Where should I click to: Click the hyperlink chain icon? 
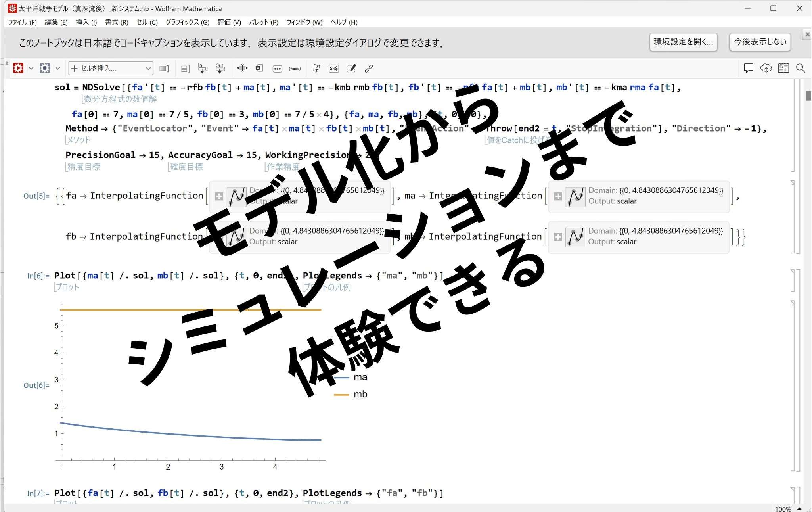[x=369, y=69]
